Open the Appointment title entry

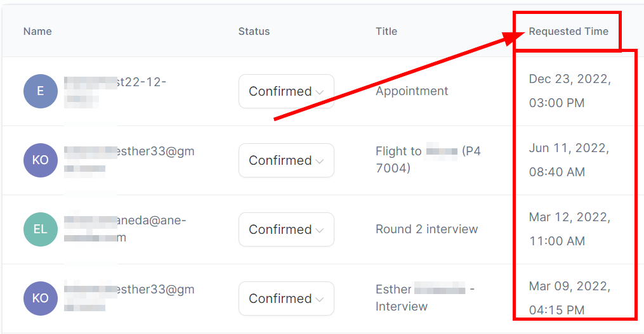(x=412, y=91)
